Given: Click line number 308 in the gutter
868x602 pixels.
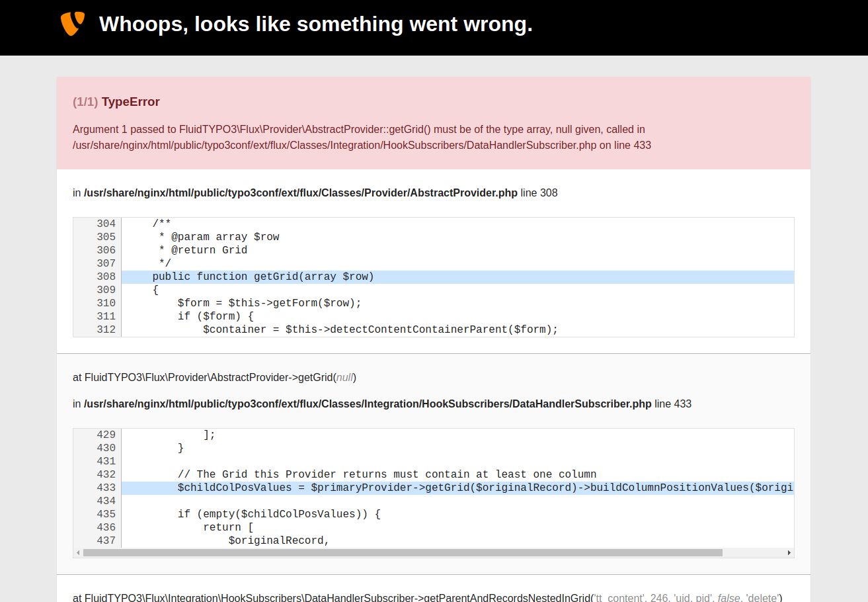Looking at the screenshot, I should 106,277.
